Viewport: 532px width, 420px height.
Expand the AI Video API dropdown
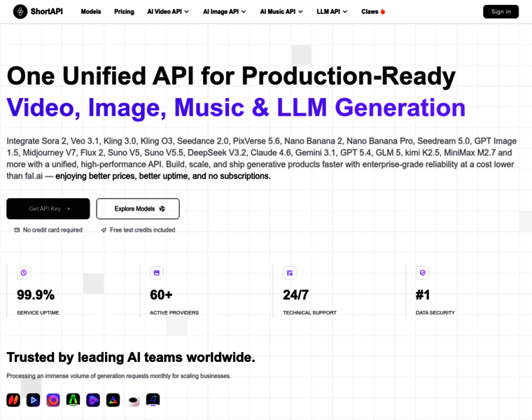(168, 11)
